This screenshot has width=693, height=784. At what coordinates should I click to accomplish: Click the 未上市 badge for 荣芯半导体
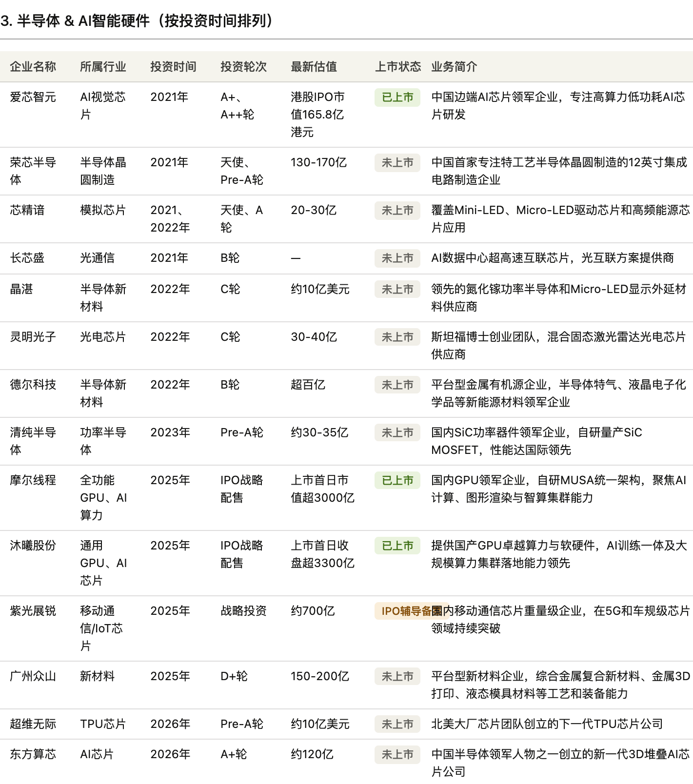coord(397,163)
